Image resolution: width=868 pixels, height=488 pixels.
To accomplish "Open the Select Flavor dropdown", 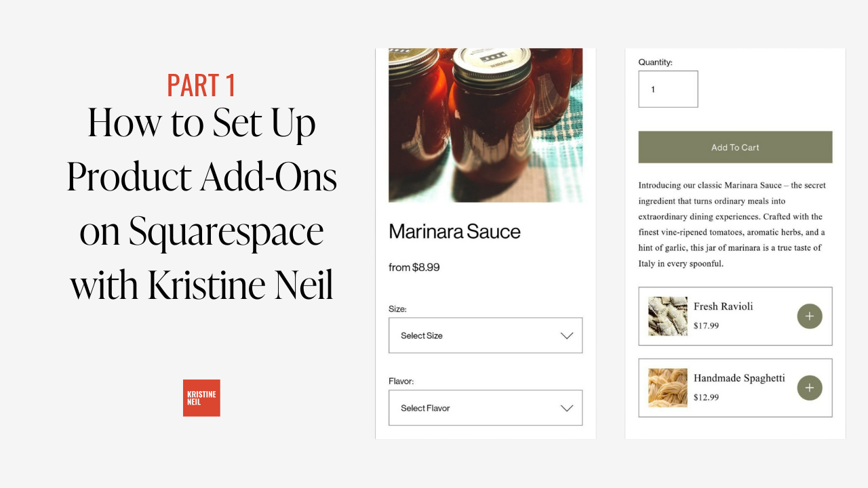I will click(x=486, y=408).
